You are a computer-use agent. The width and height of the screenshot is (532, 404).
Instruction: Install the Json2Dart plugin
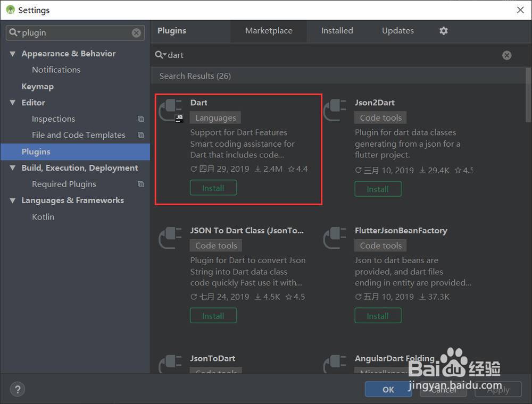[x=378, y=189]
